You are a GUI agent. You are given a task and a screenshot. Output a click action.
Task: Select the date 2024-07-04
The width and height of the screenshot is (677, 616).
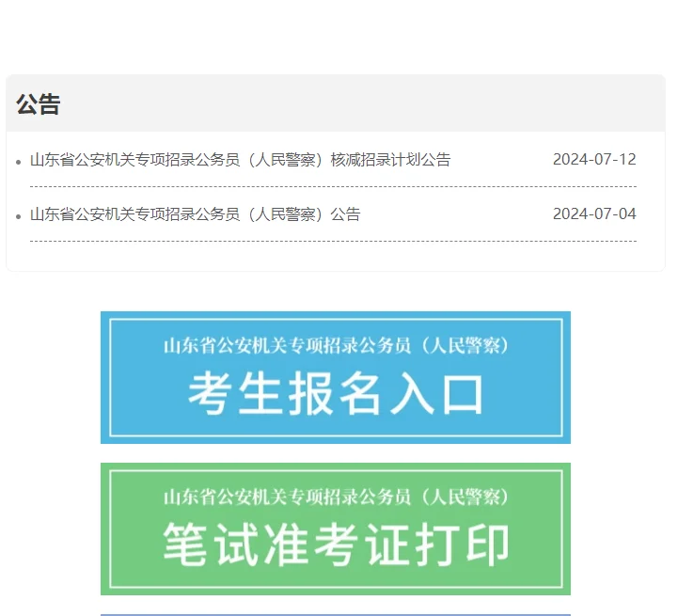pyautogui.click(x=594, y=213)
